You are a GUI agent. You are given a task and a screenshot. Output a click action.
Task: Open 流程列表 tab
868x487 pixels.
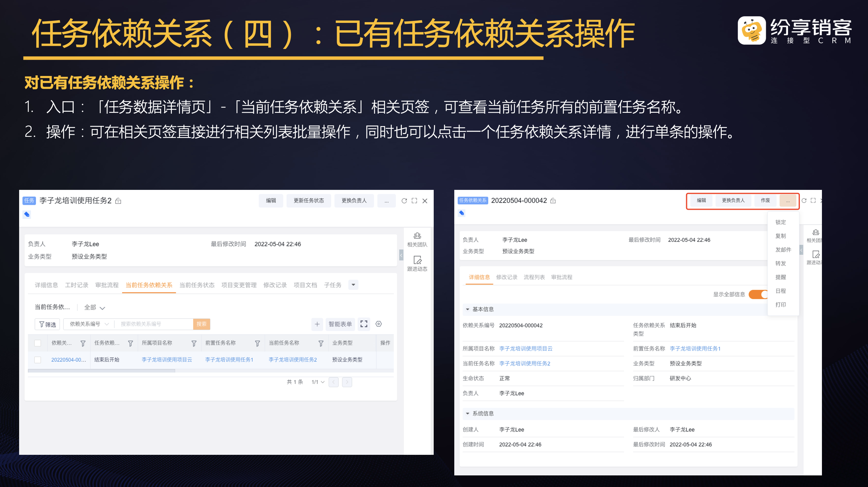click(535, 277)
